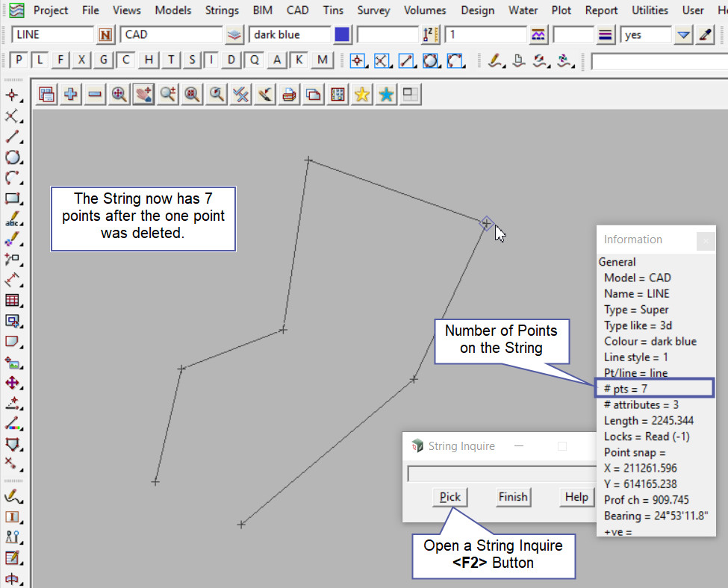
Task: Select the create line tool in sidebar
Action: (x=12, y=137)
